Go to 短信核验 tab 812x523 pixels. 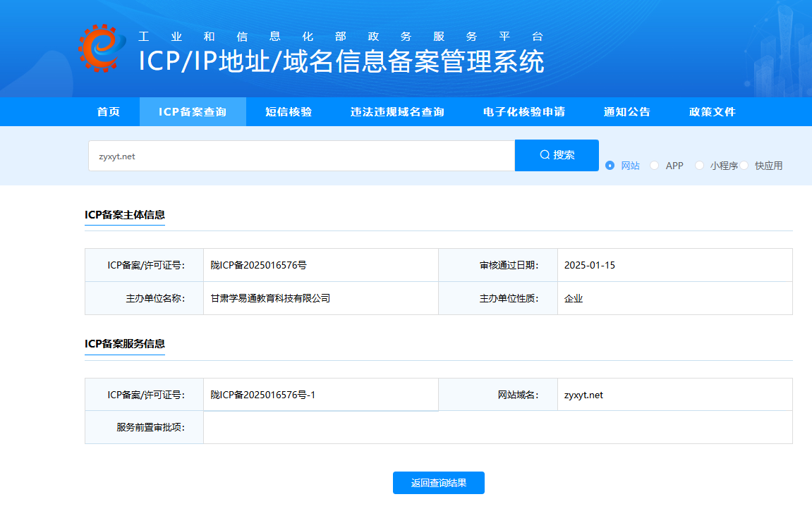click(x=289, y=112)
